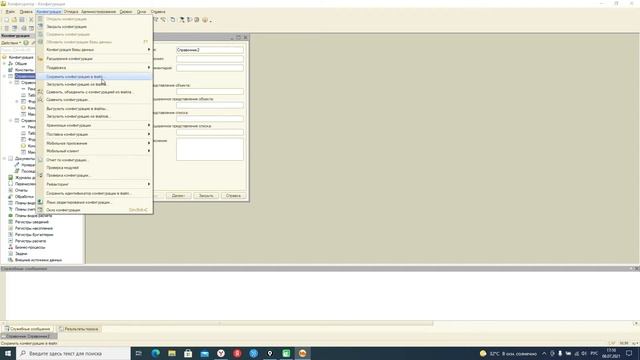Expand the Общие tree branch

(4, 64)
